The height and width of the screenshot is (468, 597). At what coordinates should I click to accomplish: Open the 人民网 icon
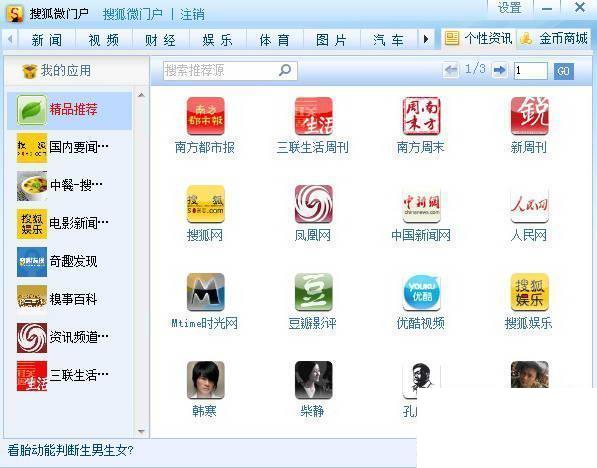[529, 204]
